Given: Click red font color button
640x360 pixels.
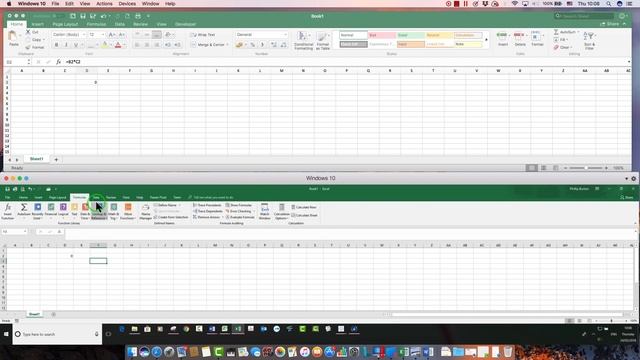Looking at the screenshot, I should click(118, 45).
